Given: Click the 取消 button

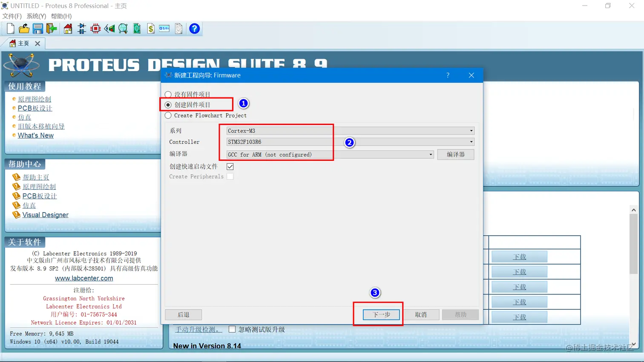Looking at the screenshot, I should tap(421, 314).
